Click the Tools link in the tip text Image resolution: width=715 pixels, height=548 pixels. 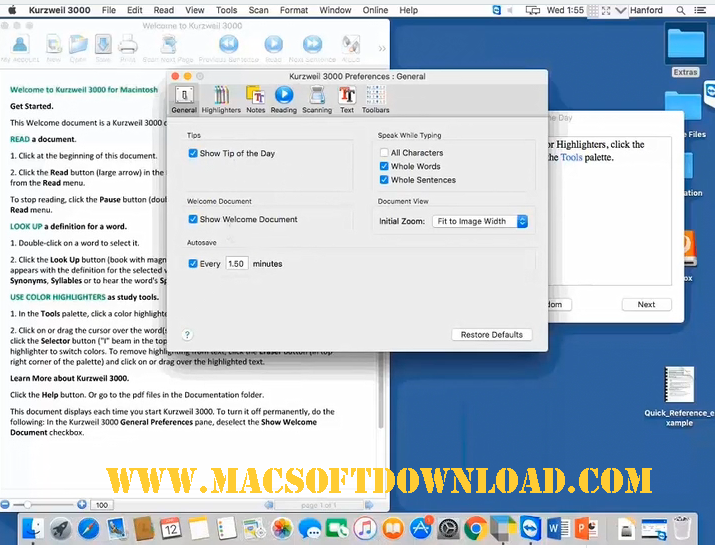click(x=571, y=157)
